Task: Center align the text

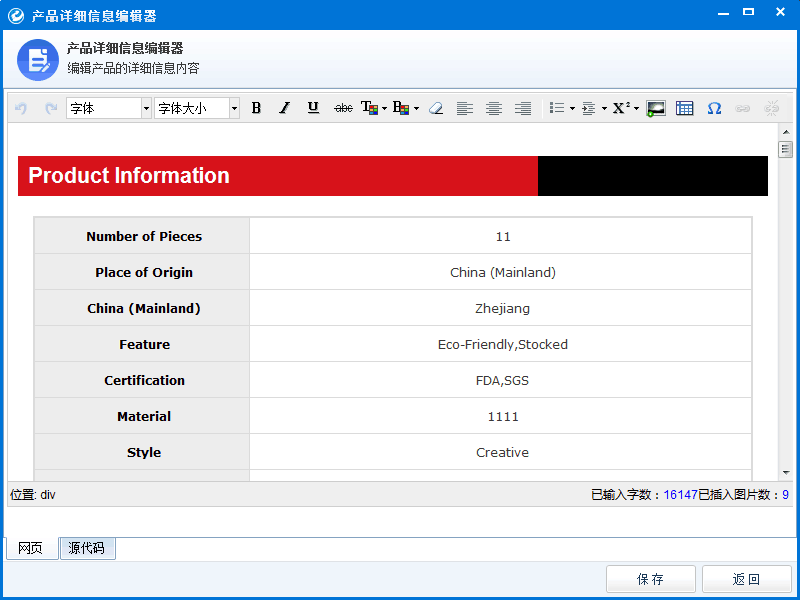Action: pyautogui.click(x=493, y=108)
